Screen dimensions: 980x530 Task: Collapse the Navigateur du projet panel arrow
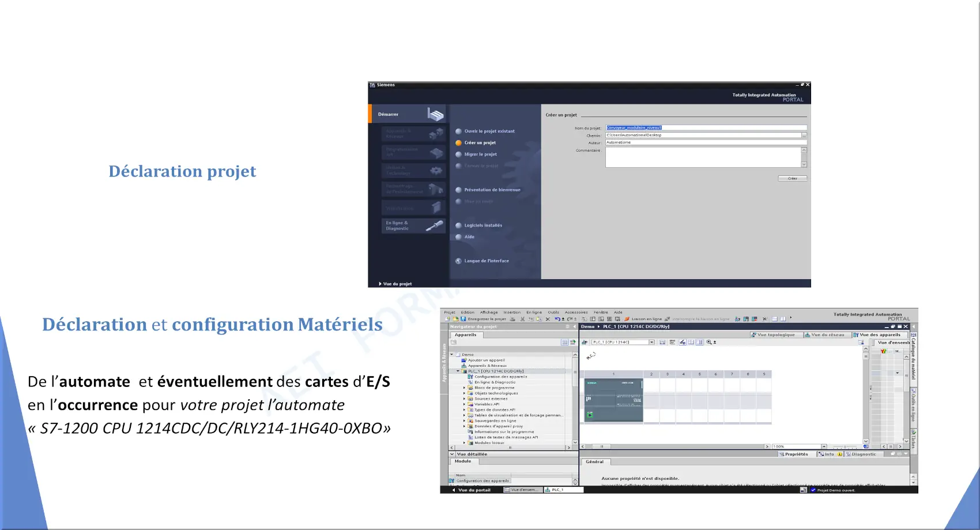point(574,326)
